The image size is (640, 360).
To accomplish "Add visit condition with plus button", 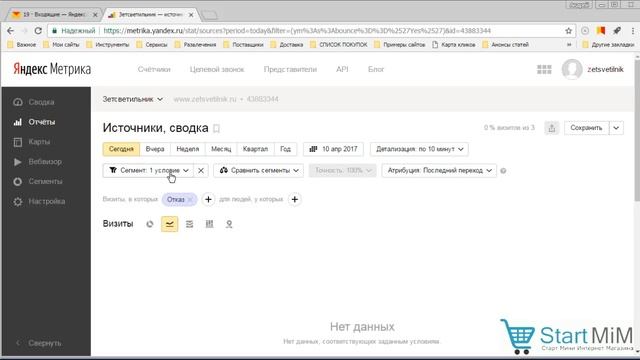I will click(208, 200).
